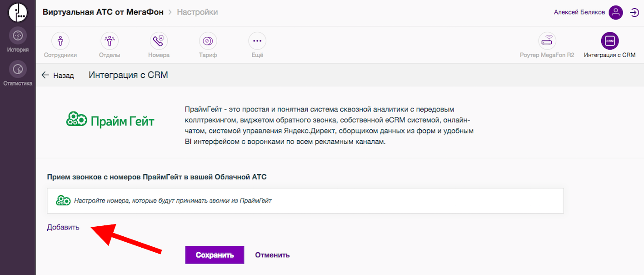This screenshot has height=275, width=644.
Task: Click the Прием звонков с номеров ПраймГейт heading
Action: pos(157,177)
